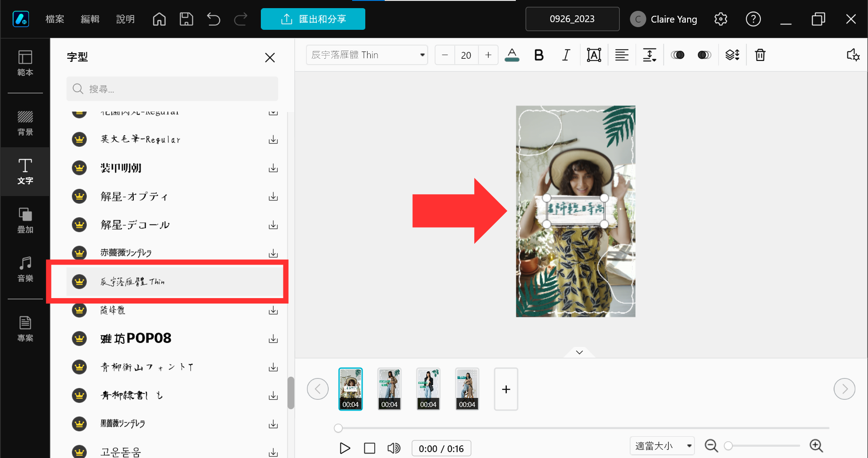Viewport: 868px width, 458px height.
Task: Open the layer order icon
Action: click(x=732, y=55)
